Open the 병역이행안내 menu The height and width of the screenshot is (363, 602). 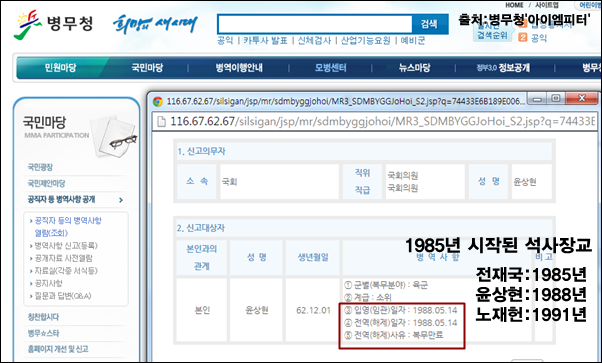tap(239, 68)
